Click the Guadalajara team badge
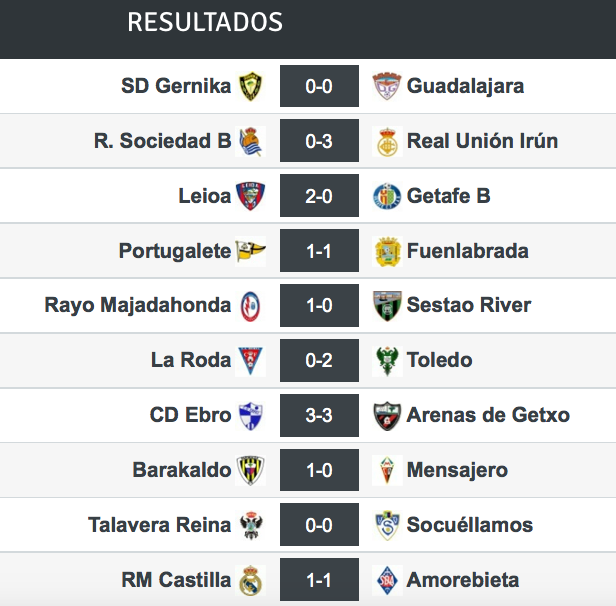 pyautogui.click(x=387, y=86)
